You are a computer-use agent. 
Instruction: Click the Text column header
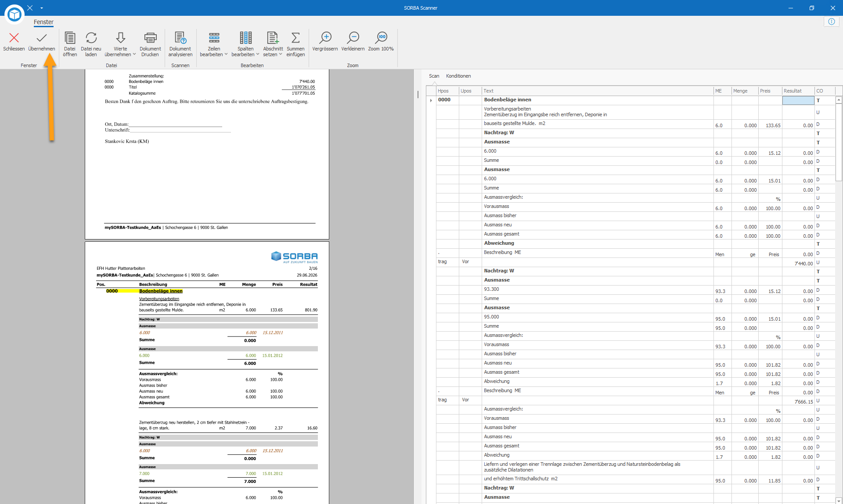coord(598,91)
